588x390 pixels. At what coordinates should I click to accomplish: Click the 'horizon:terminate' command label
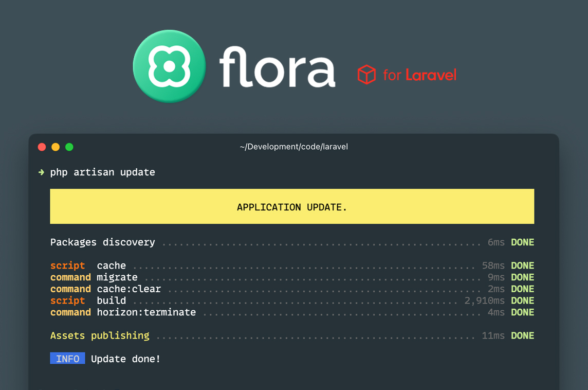tap(146, 312)
